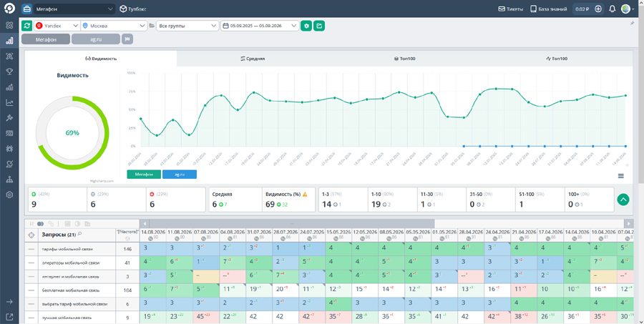Open the date range dropdown
The width and height of the screenshot is (644, 324).
click(260, 26)
